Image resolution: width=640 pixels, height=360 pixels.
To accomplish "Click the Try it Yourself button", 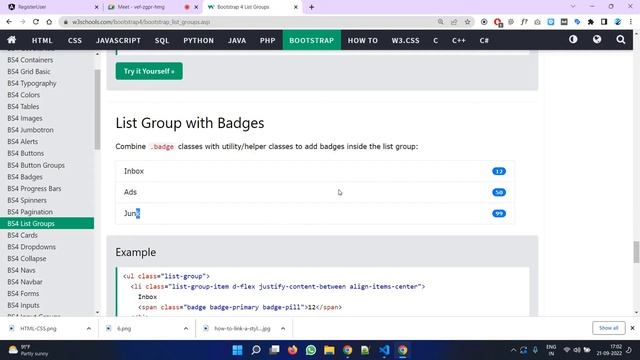I will point(149,71).
